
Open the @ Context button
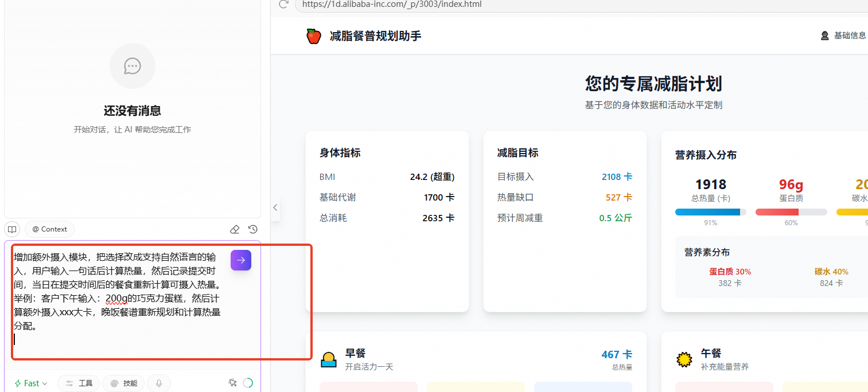pos(49,229)
